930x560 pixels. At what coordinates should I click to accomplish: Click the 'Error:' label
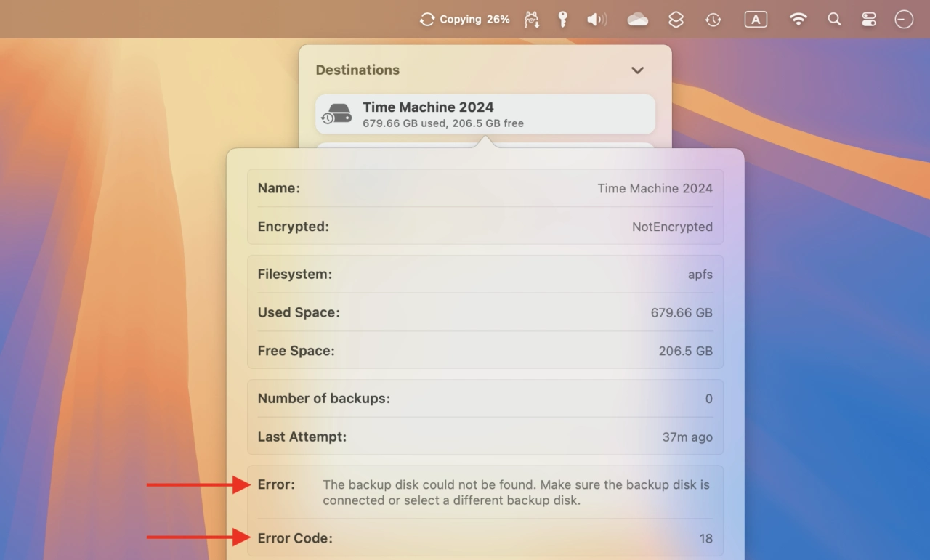[x=276, y=484]
